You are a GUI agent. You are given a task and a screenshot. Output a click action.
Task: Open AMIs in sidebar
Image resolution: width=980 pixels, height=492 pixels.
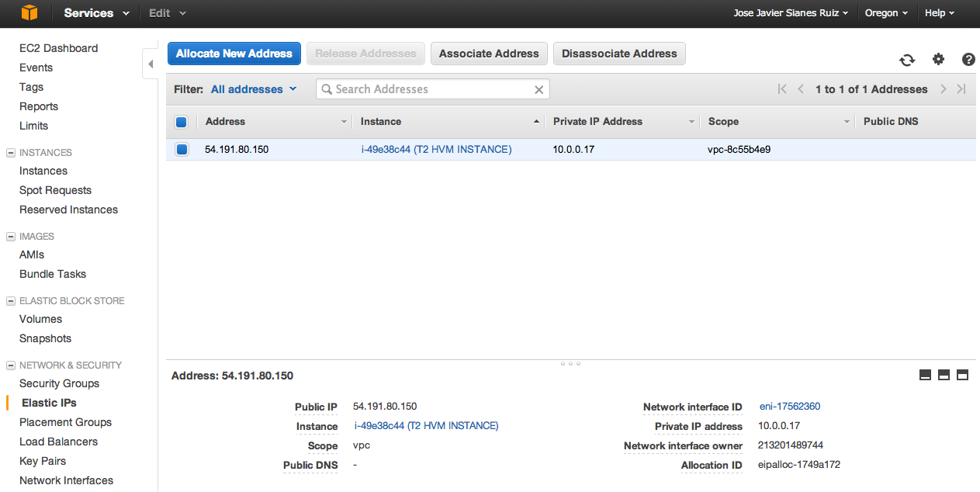[x=32, y=255]
